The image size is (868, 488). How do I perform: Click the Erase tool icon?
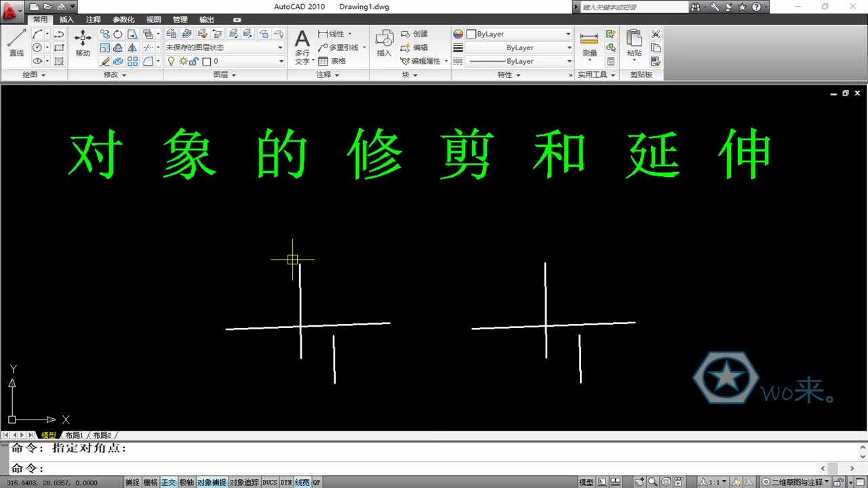click(x=104, y=61)
